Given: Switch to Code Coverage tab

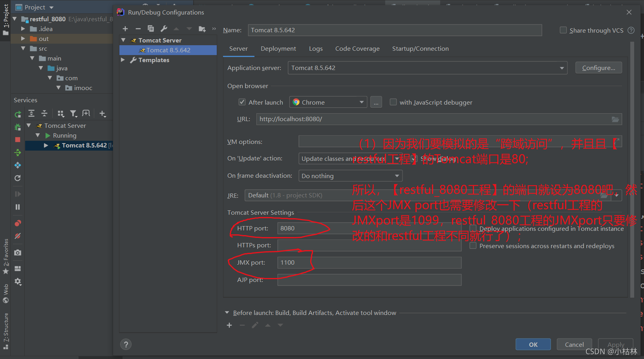Looking at the screenshot, I should [357, 49].
